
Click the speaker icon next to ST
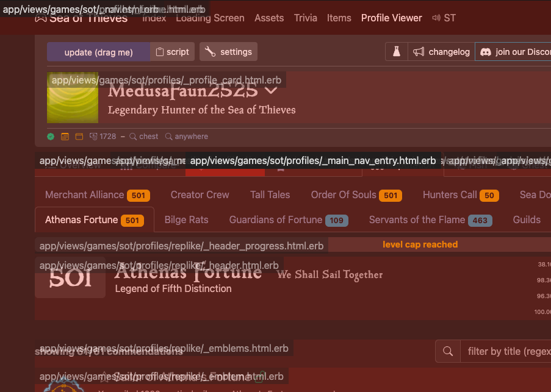coord(436,18)
